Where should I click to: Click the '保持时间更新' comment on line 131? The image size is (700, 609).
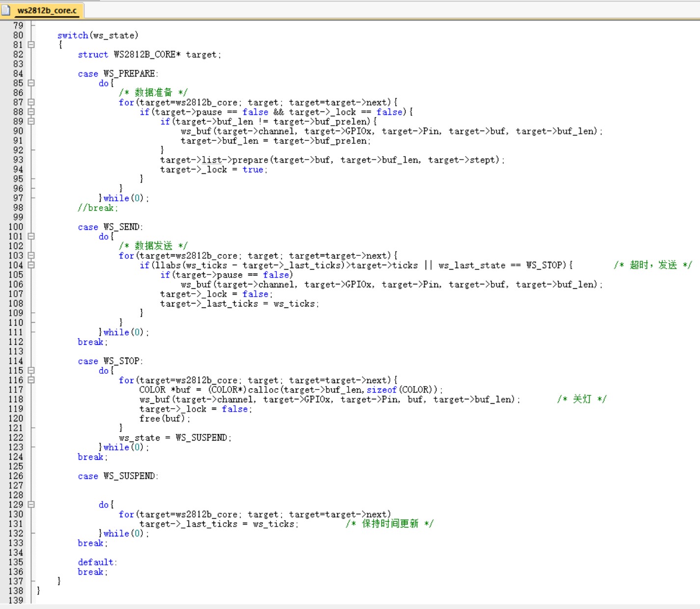pos(390,524)
